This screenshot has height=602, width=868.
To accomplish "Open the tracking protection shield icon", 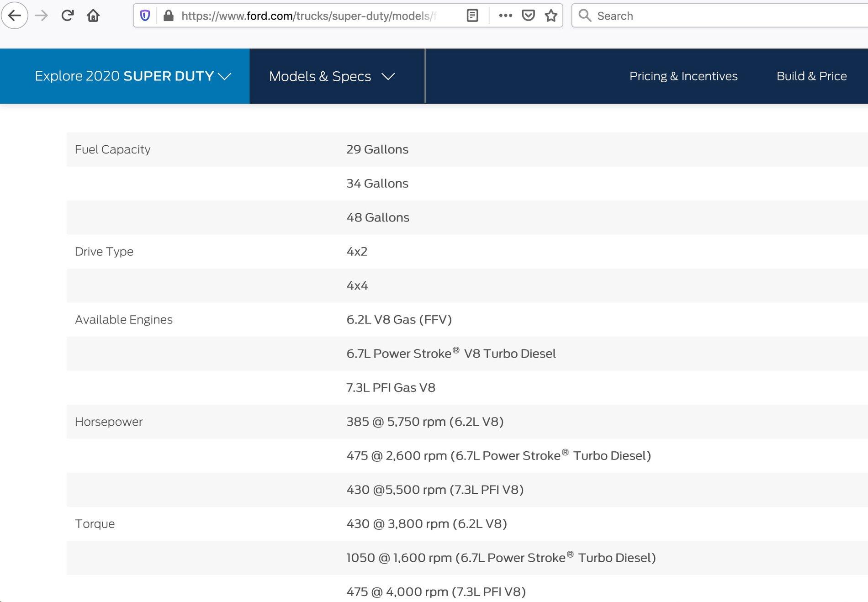I will 145,16.
